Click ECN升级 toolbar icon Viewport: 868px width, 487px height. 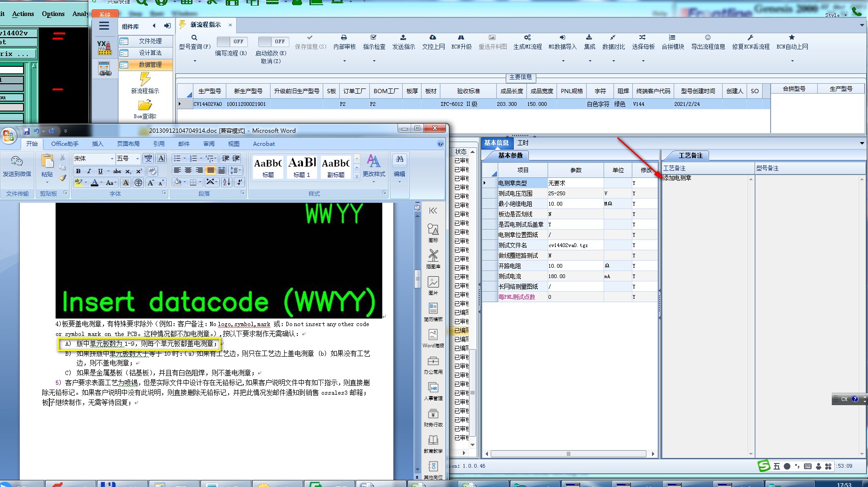(x=461, y=38)
